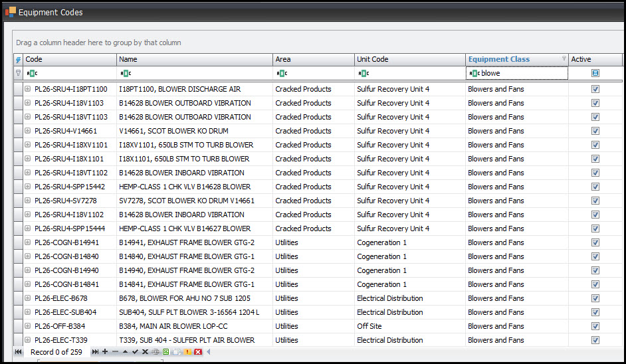The width and height of the screenshot is (626, 364).
Task: Toggle Active checkbox for PL26-OFF-B384
Action: (595, 326)
